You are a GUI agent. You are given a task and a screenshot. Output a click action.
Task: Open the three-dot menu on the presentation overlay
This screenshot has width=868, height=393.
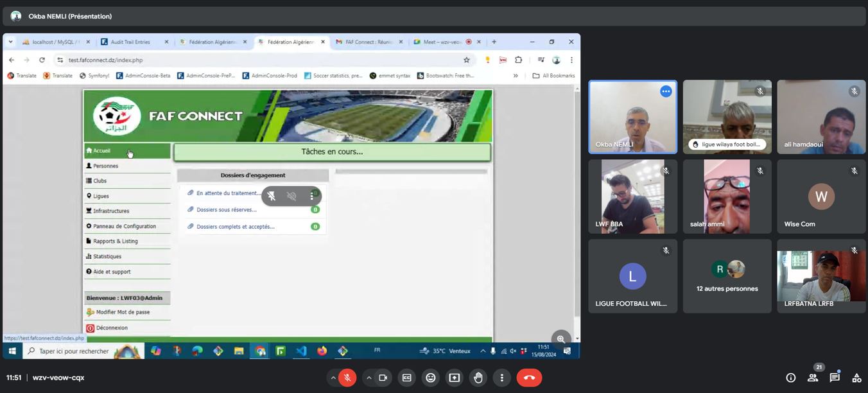(312, 197)
